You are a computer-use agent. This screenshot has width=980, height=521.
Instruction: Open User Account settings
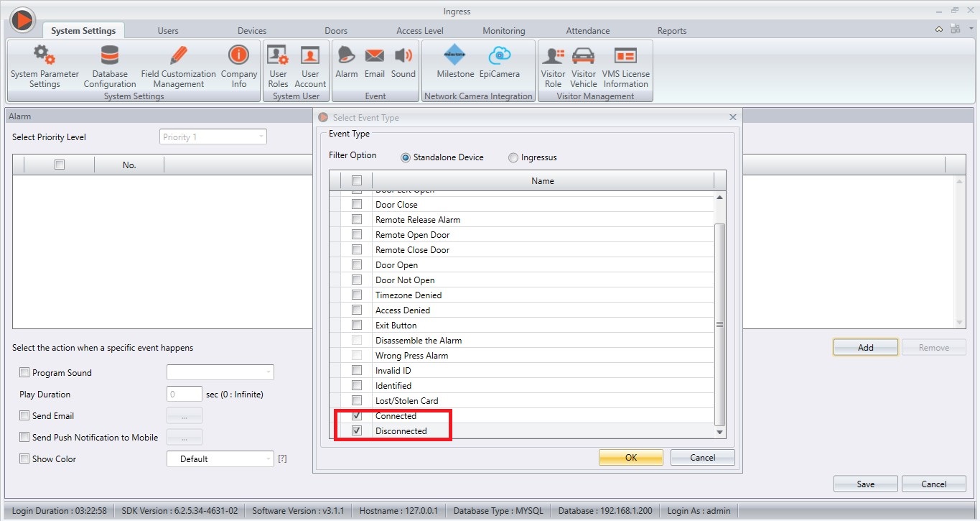[x=310, y=67]
